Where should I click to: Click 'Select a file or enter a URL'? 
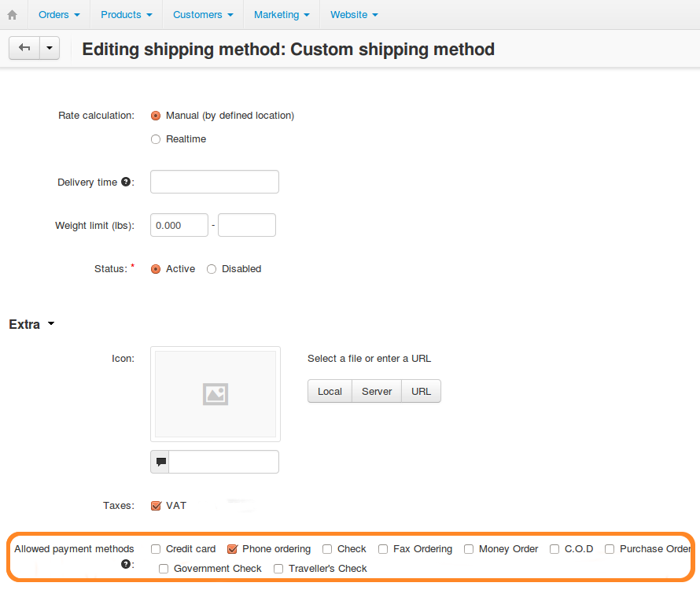coord(369,359)
